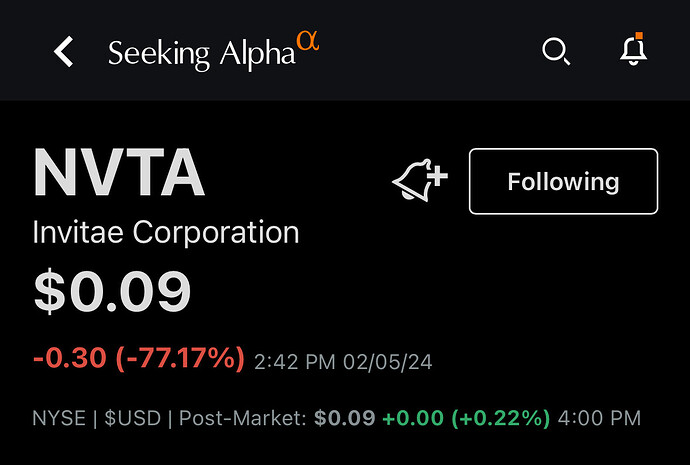Tap the NYSE exchange label

59,418
